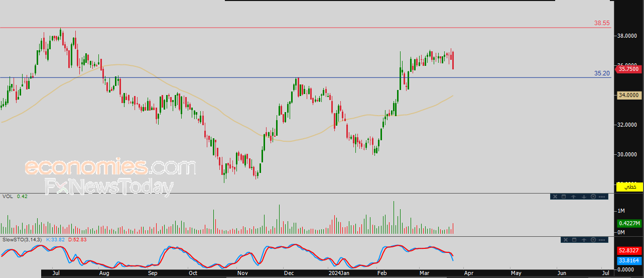Viewport: 644px width, 278px height.
Task: Click the moving average tag 34.0000
Action: (x=629, y=95)
